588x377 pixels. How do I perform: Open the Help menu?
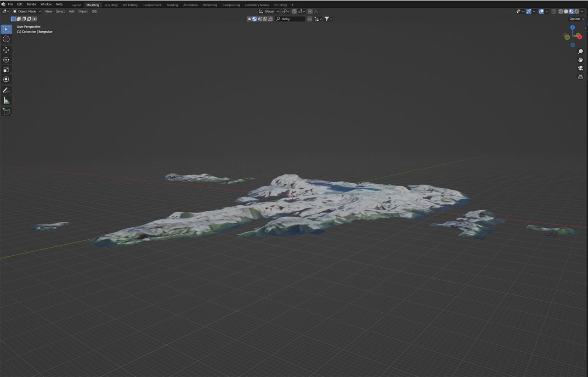pos(59,4)
